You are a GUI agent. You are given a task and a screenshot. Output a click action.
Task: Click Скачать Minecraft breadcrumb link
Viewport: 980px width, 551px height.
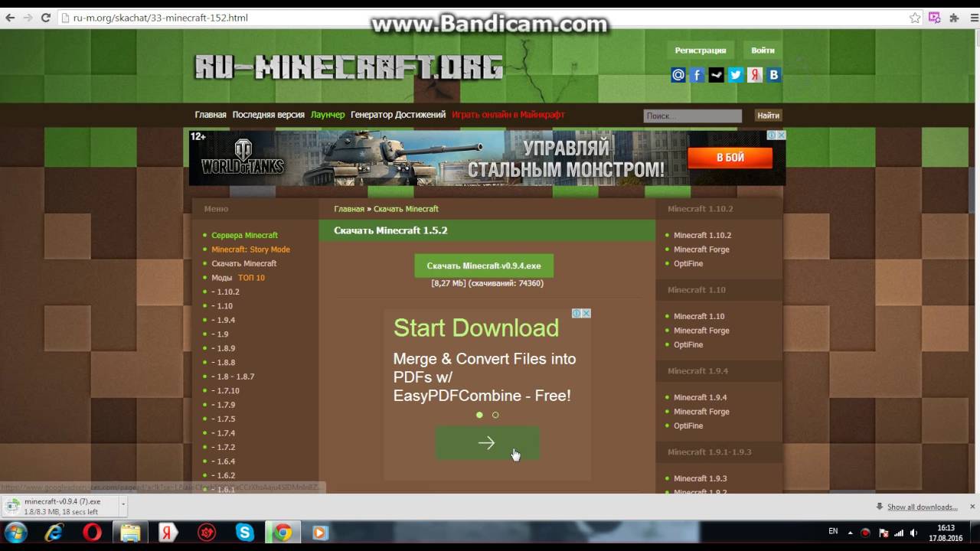pyautogui.click(x=406, y=209)
